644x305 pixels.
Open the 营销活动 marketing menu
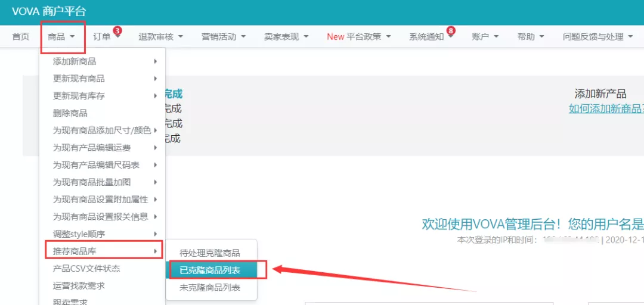coord(224,36)
